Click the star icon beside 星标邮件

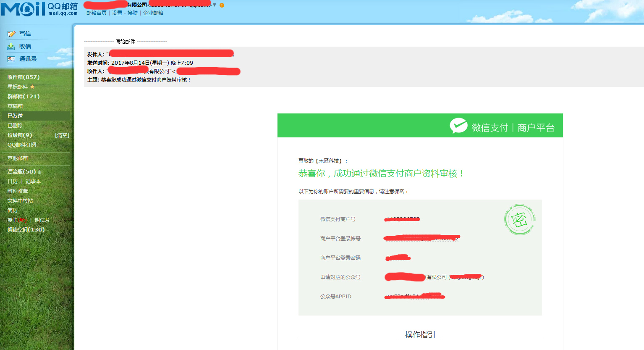[32, 87]
